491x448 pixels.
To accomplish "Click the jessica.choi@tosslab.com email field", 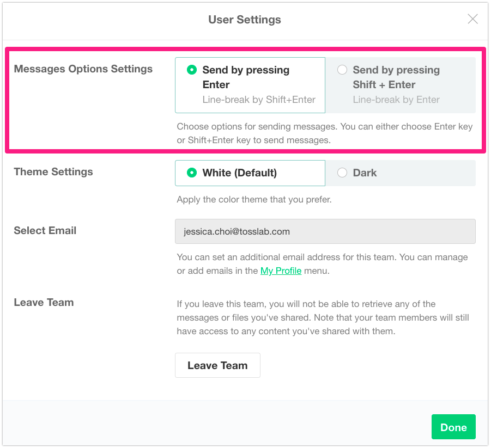I will 325,231.
